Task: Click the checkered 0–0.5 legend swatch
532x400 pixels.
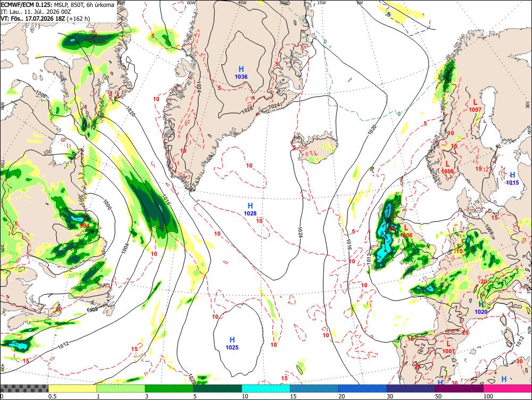Action: (24, 388)
